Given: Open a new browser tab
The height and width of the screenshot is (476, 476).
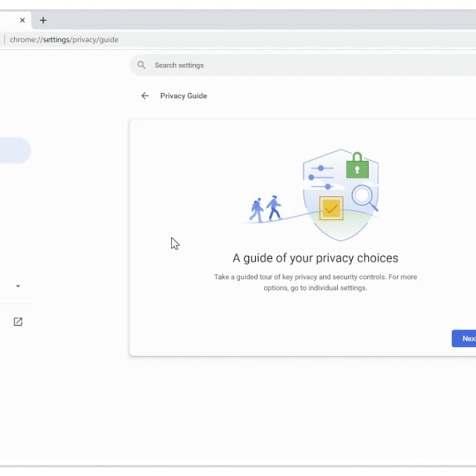Looking at the screenshot, I should (43, 20).
